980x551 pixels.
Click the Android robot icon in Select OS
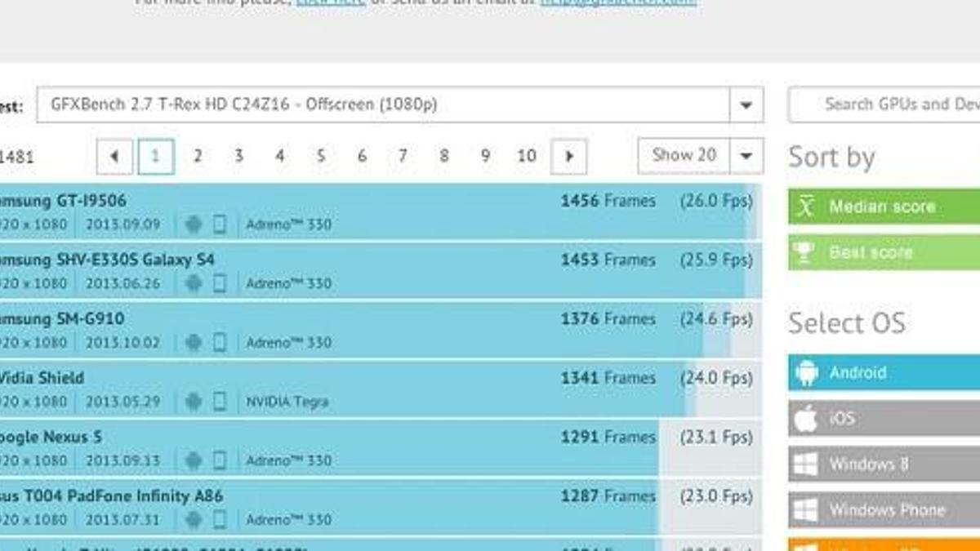[806, 372]
